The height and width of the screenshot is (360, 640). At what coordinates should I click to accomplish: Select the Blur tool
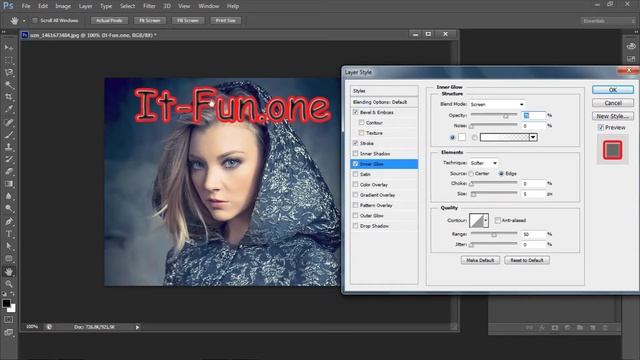click(x=9, y=196)
